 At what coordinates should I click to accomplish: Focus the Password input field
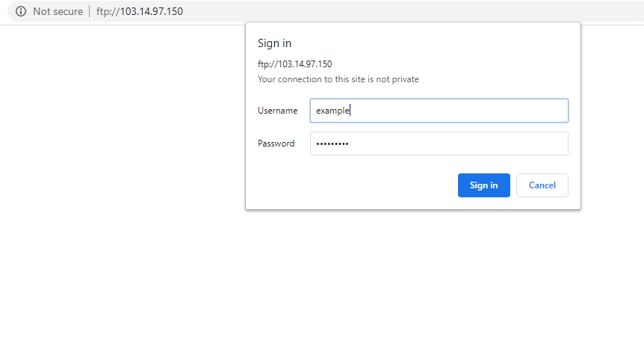tap(439, 143)
